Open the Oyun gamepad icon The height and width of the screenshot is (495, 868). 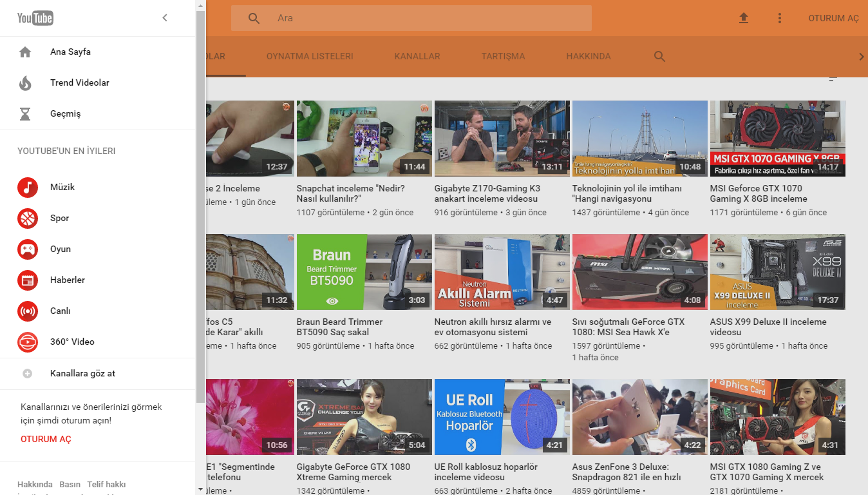coord(28,249)
